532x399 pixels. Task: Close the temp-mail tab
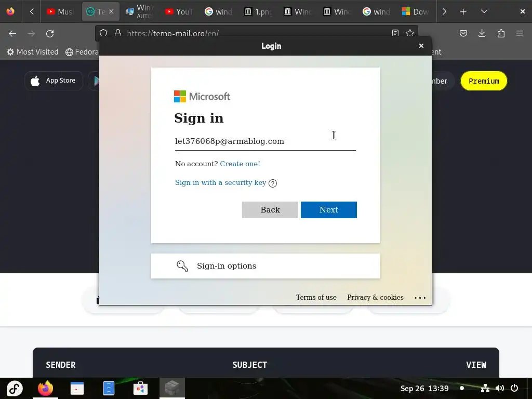111,12
